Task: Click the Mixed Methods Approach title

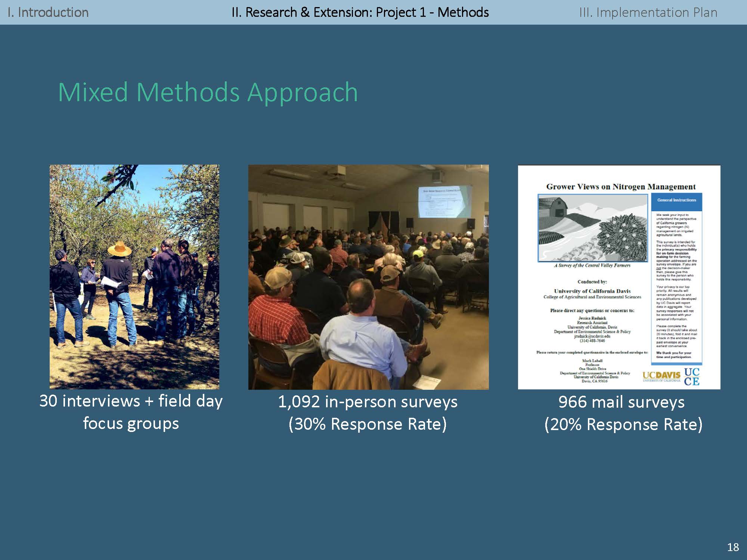Action: [x=208, y=92]
